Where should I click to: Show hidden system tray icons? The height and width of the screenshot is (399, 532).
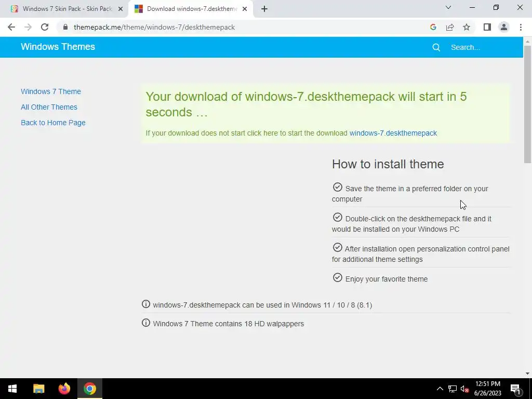click(440, 389)
